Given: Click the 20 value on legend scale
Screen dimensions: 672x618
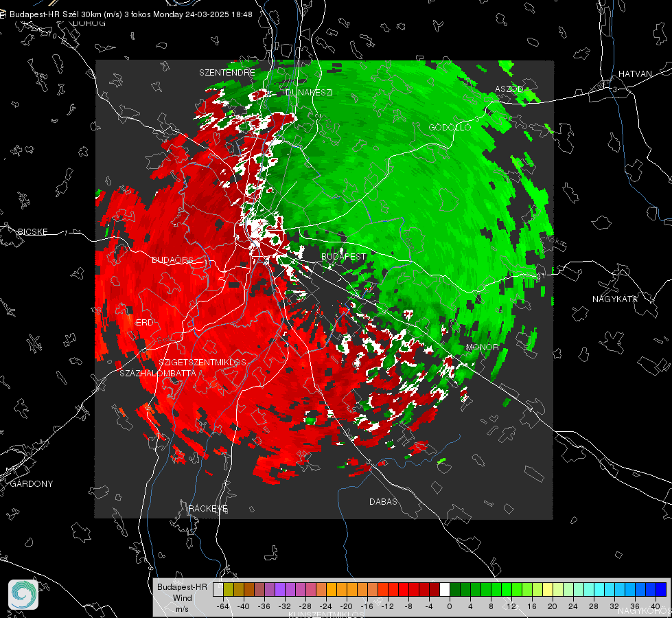Looking at the screenshot, I should 553,606.
